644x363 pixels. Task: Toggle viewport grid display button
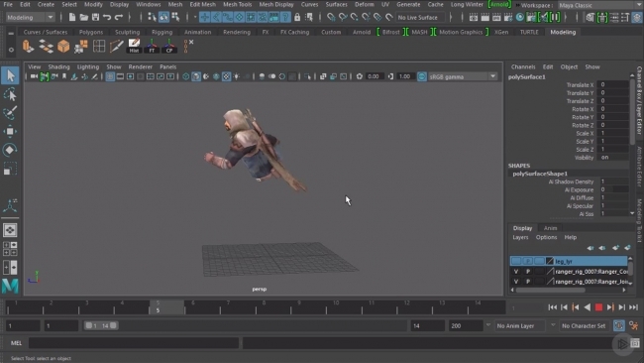point(110,76)
